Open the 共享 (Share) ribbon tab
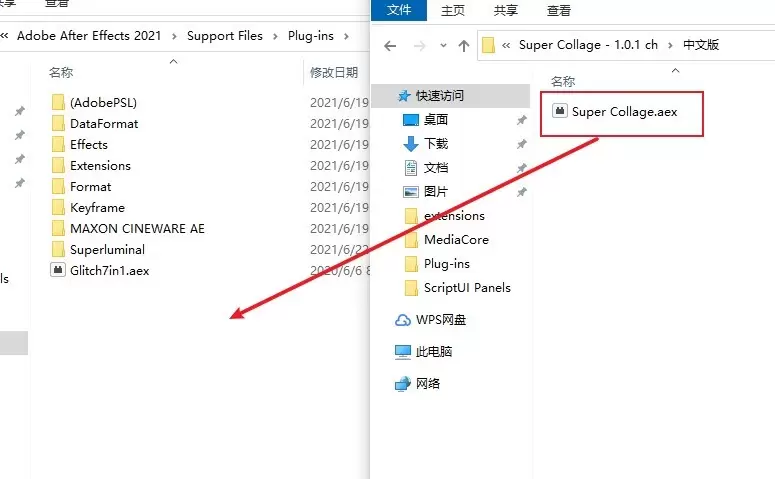 point(506,10)
